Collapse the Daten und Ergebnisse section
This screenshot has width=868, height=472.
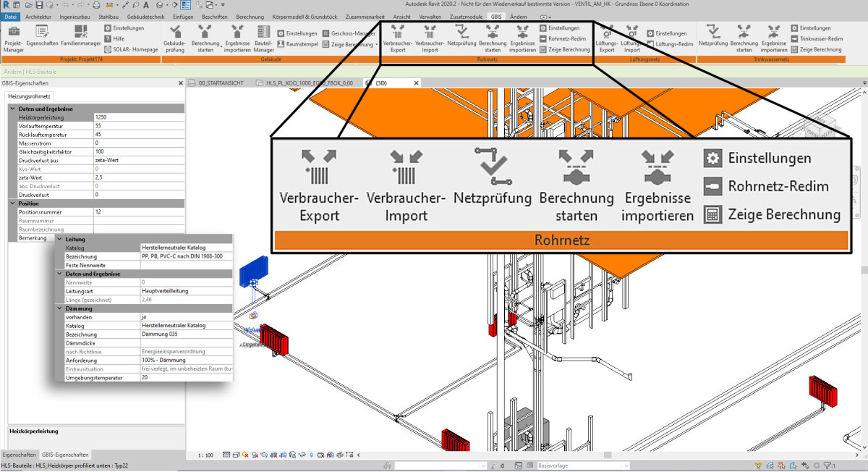(12, 109)
